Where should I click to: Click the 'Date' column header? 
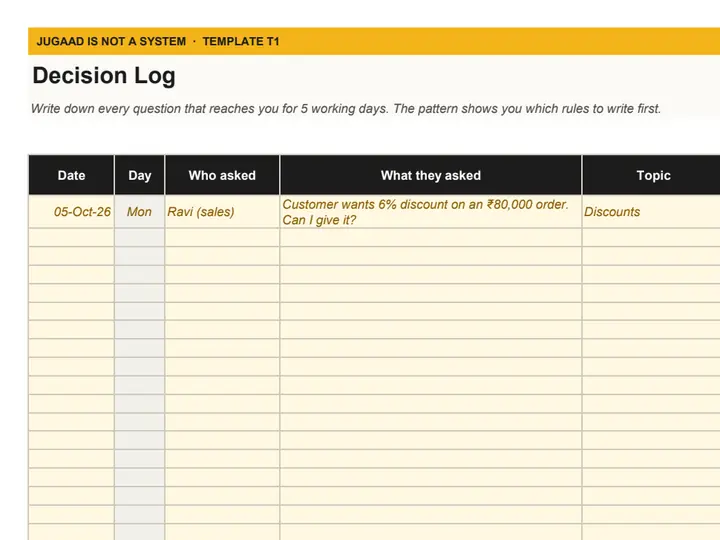tap(71, 175)
